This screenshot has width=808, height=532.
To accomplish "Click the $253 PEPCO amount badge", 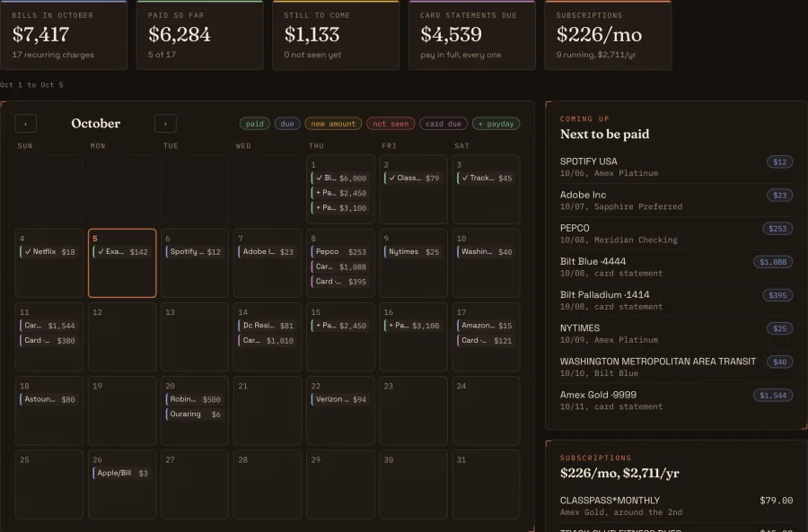I will coord(777,229).
